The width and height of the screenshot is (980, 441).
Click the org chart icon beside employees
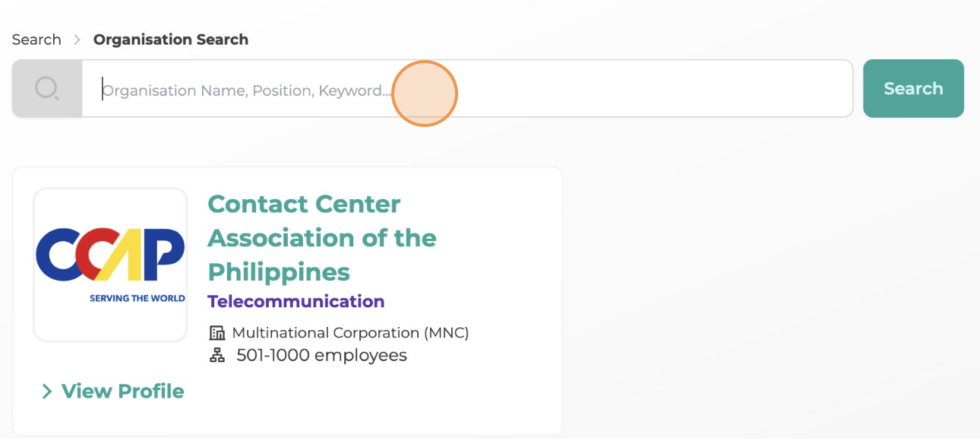(217, 355)
